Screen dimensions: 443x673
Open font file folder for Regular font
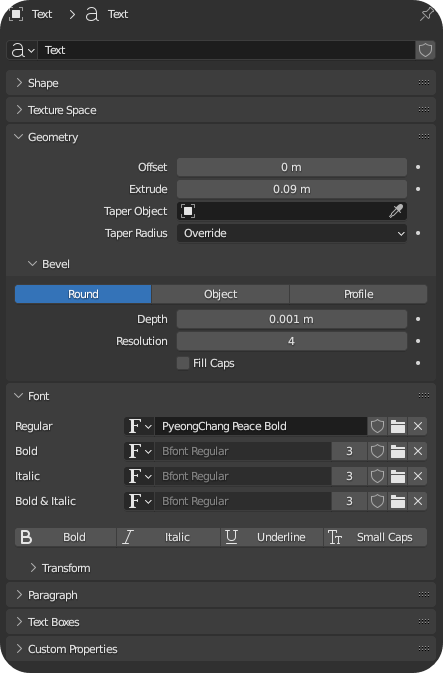click(398, 426)
